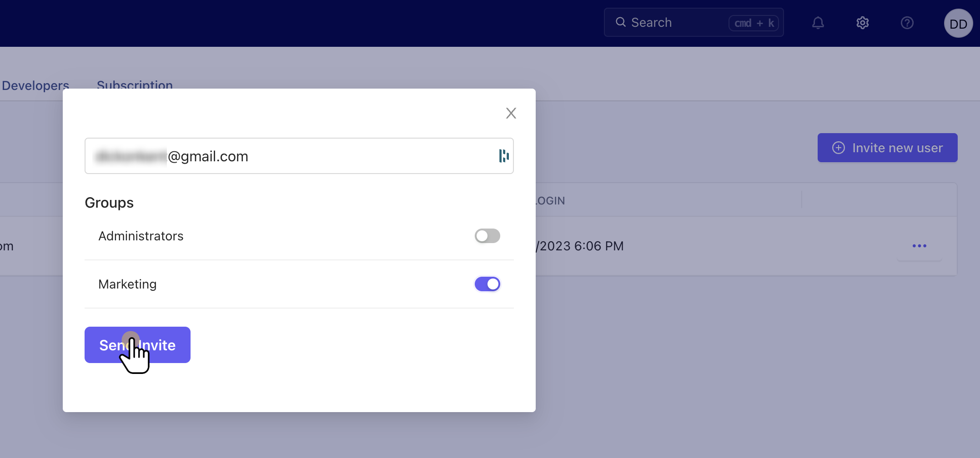Open the DD user avatar menu
The image size is (980, 458).
[x=958, y=24]
